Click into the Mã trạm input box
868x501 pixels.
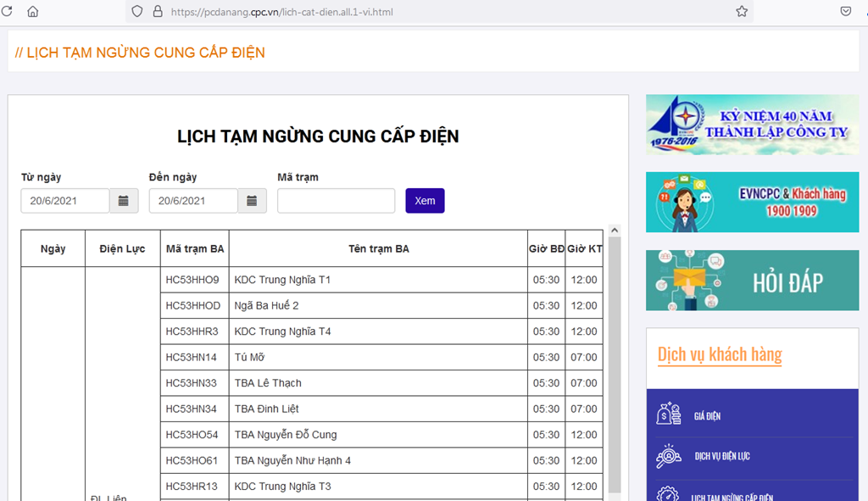pyautogui.click(x=336, y=200)
